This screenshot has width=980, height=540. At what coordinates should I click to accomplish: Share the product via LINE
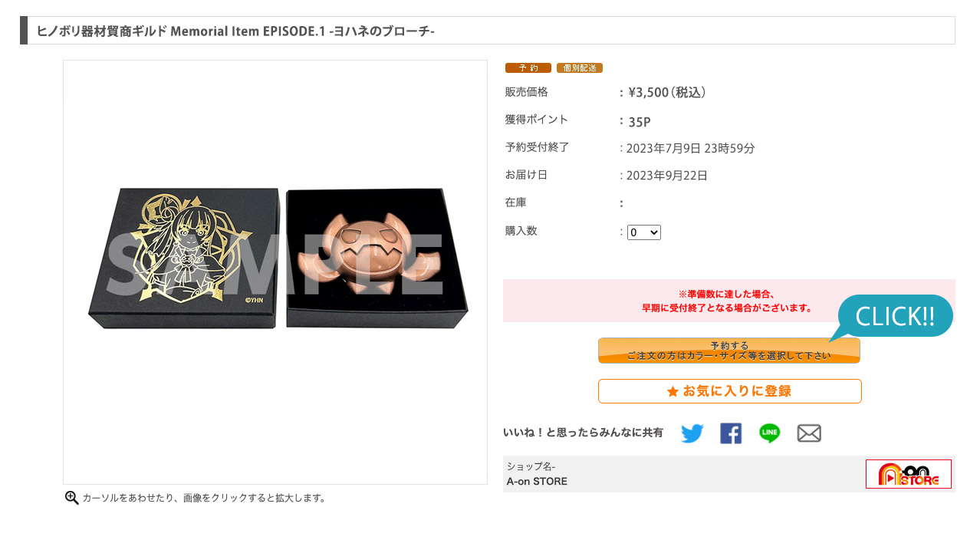(770, 433)
